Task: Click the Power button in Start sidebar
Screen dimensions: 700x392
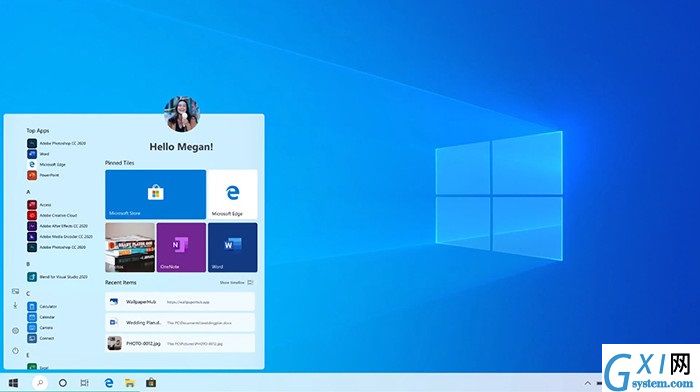Action: pyautogui.click(x=15, y=351)
